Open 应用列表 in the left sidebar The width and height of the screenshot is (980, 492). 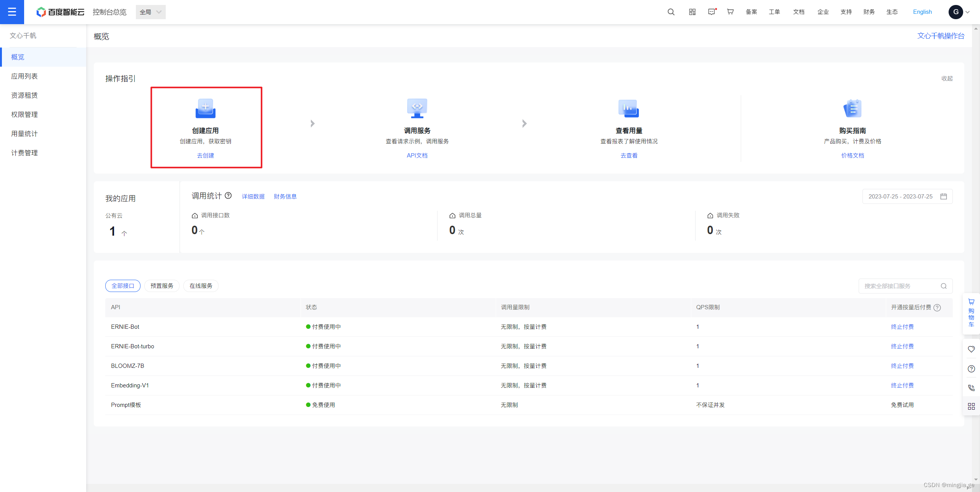(24, 76)
